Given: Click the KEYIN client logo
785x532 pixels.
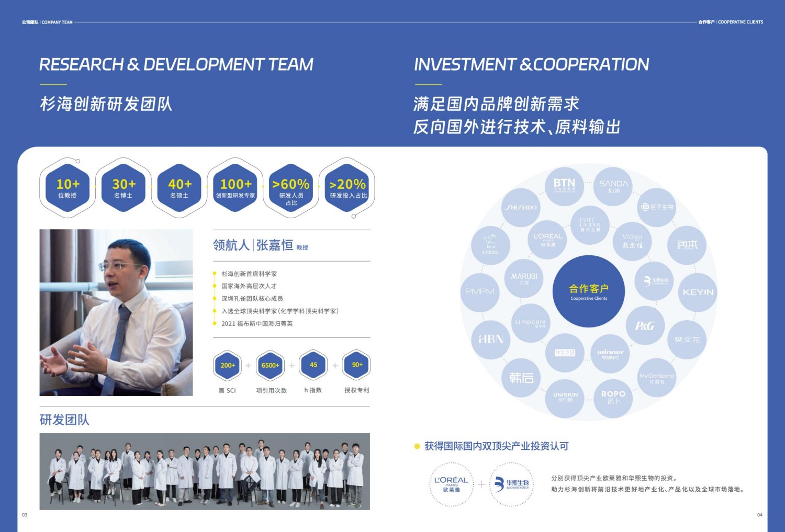Looking at the screenshot, I should pos(698,292).
